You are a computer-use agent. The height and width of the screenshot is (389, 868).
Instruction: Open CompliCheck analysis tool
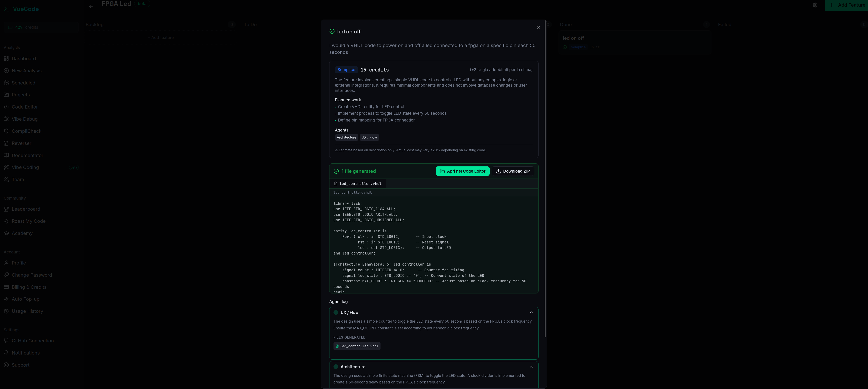pyautogui.click(x=26, y=131)
